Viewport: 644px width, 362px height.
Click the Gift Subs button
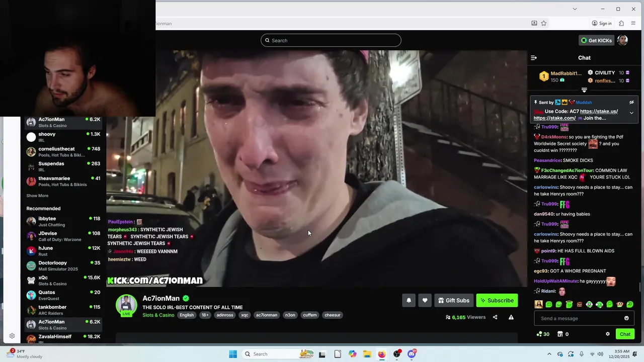[454, 300]
